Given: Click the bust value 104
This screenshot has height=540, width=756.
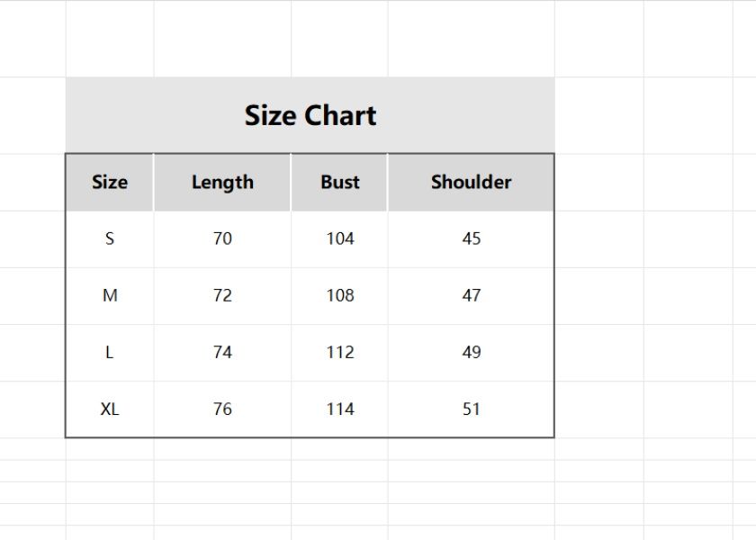Looking at the screenshot, I should click(x=339, y=238).
